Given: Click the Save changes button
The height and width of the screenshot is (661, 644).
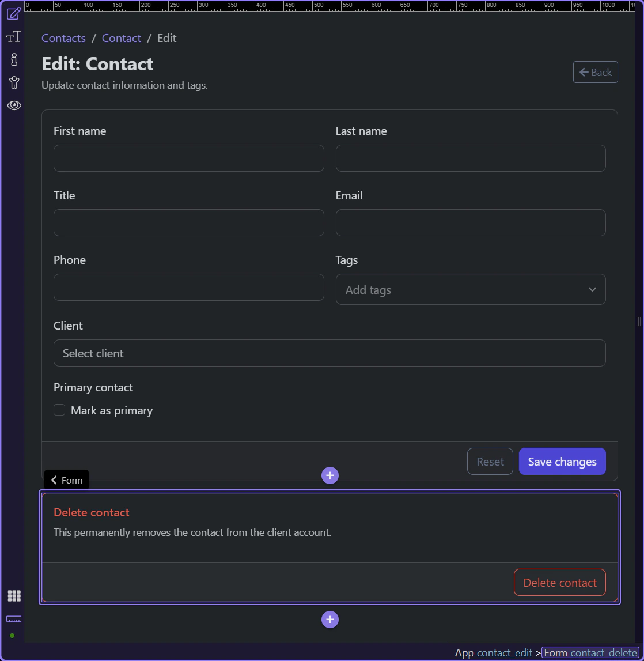Looking at the screenshot, I should pyautogui.click(x=562, y=462).
